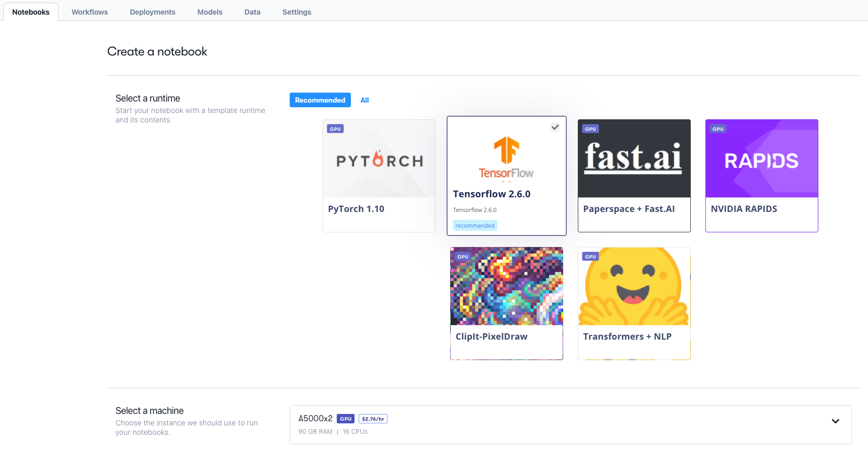Show All runtimes

pyautogui.click(x=364, y=100)
